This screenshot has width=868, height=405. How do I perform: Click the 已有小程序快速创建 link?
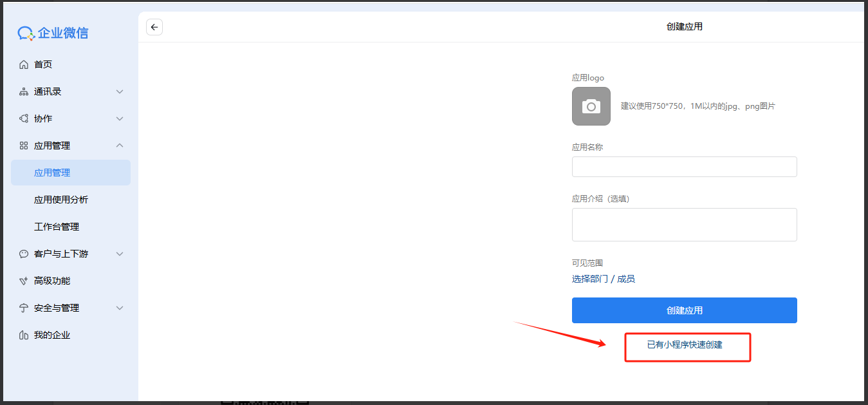click(685, 344)
